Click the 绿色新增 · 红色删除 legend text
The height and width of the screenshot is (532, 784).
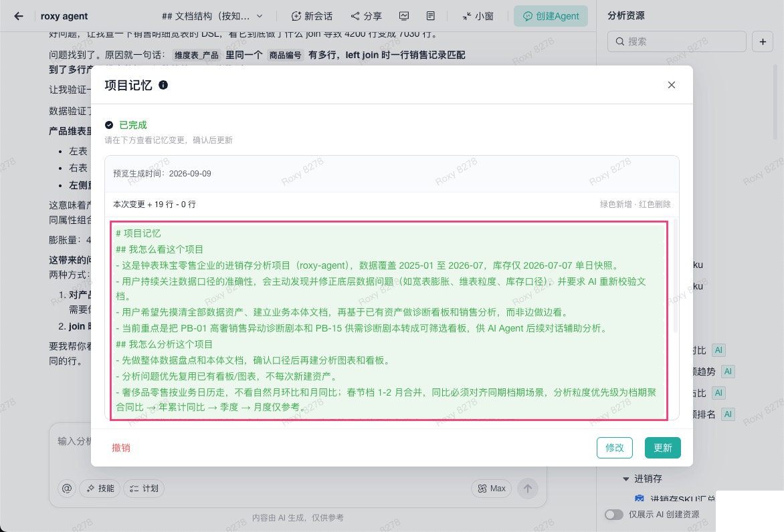[635, 205]
